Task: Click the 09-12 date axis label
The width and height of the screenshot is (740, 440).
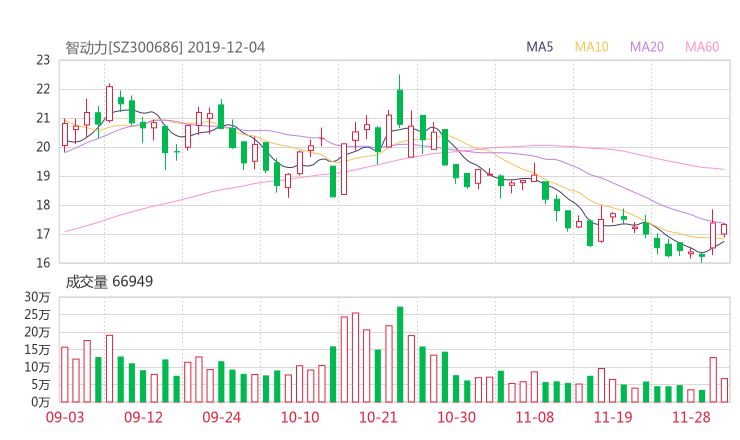Action: pos(143,417)
